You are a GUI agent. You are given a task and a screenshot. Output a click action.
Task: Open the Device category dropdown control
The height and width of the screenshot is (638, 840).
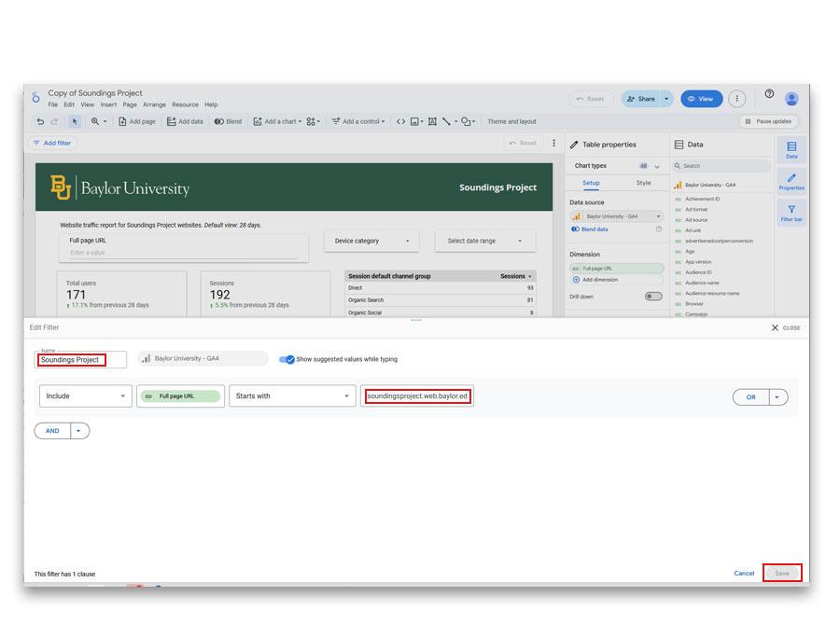371,241
